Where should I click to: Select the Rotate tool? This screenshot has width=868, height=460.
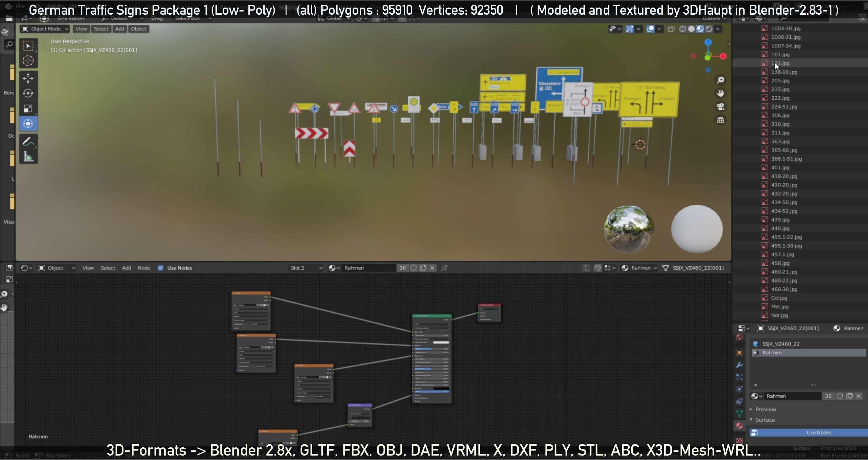[28, 93]
